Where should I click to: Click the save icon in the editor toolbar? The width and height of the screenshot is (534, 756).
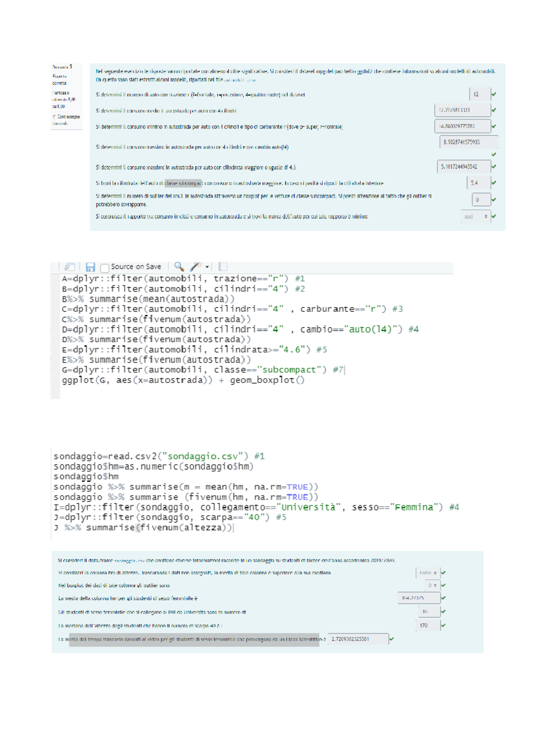90,267
